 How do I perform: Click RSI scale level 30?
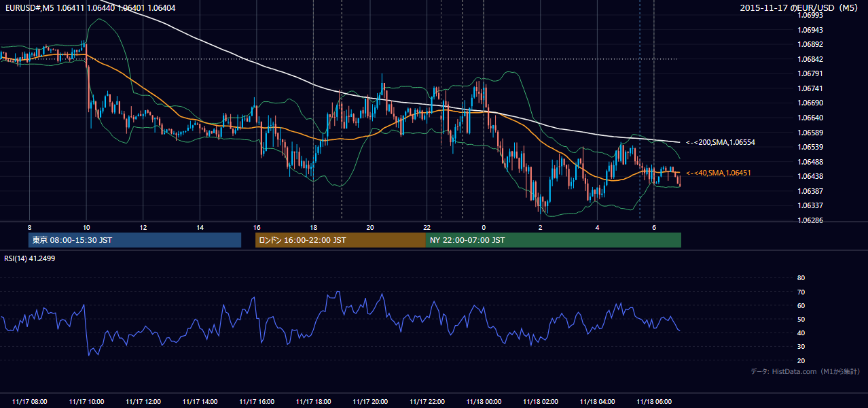pos(801,347)
